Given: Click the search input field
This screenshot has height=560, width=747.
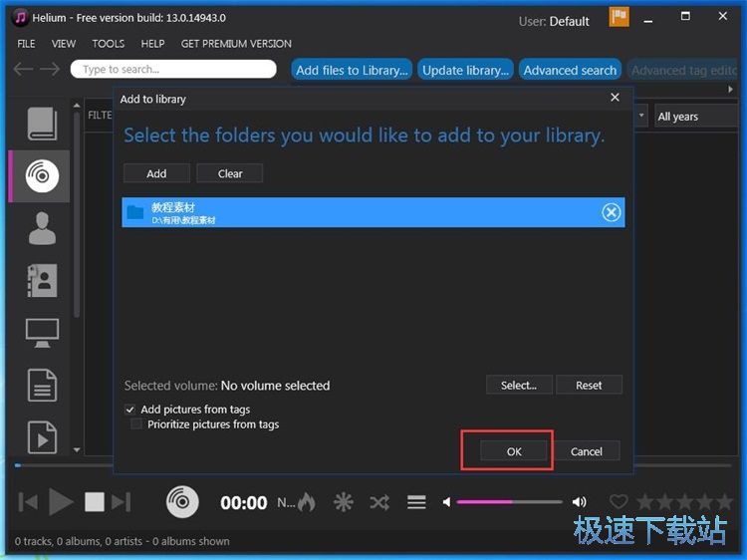Looking at the screenshot, I should (173, 69).
